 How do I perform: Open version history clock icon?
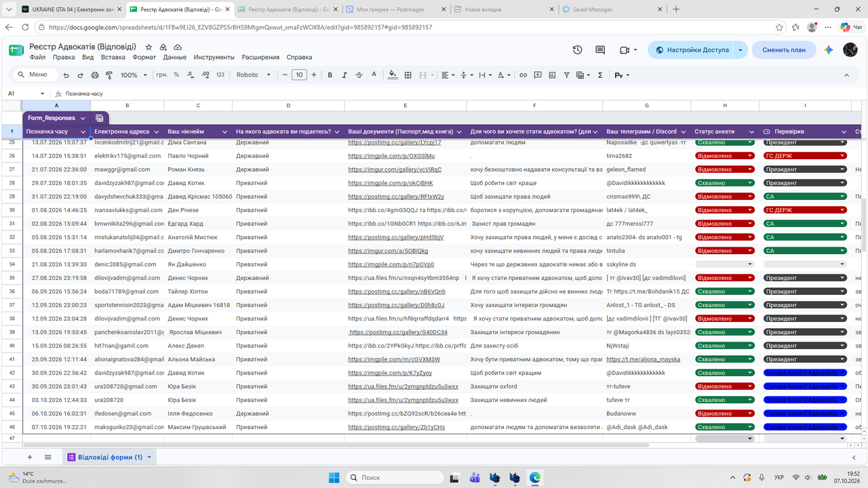point(577,50)
